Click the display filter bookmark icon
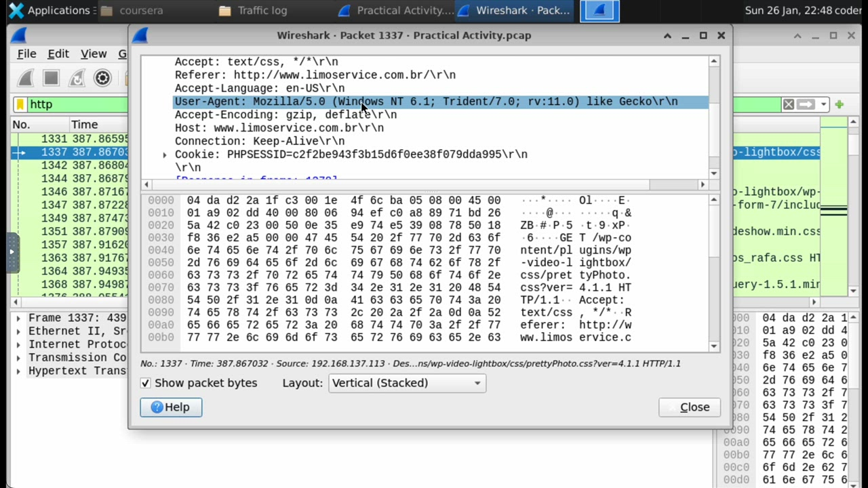The width and height of the screenshot is (868, 488). [x=21, y=104]
